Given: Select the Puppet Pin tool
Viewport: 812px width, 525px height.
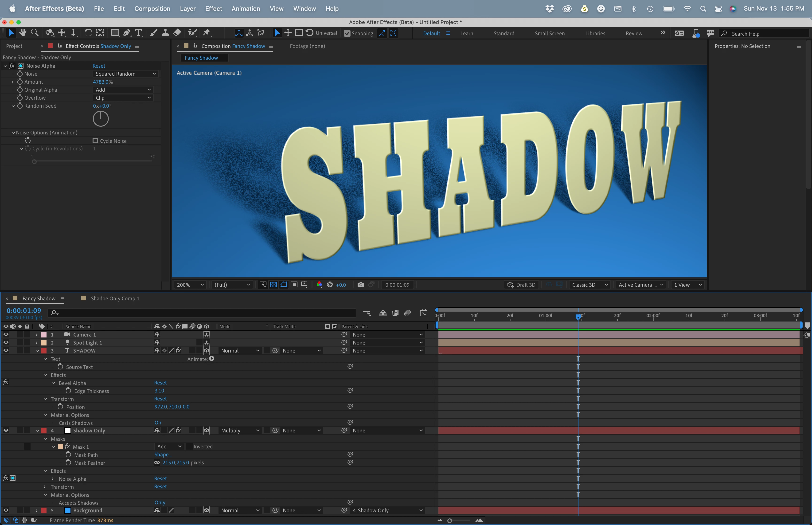Looking at the screenshot, I should click(207, 33).
